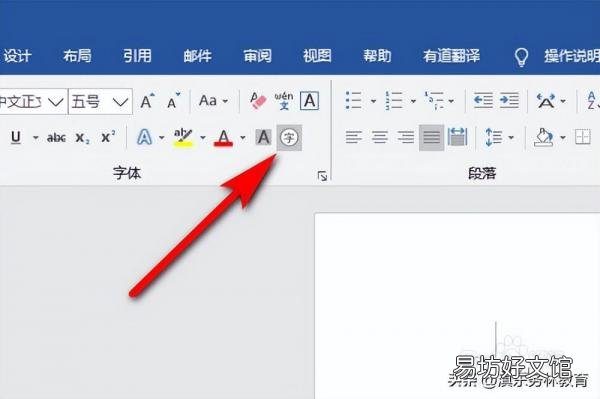The height and width of the screenshot is (399, 600).
Task: Clear all formatting with eraser icon
Action: 258,101
